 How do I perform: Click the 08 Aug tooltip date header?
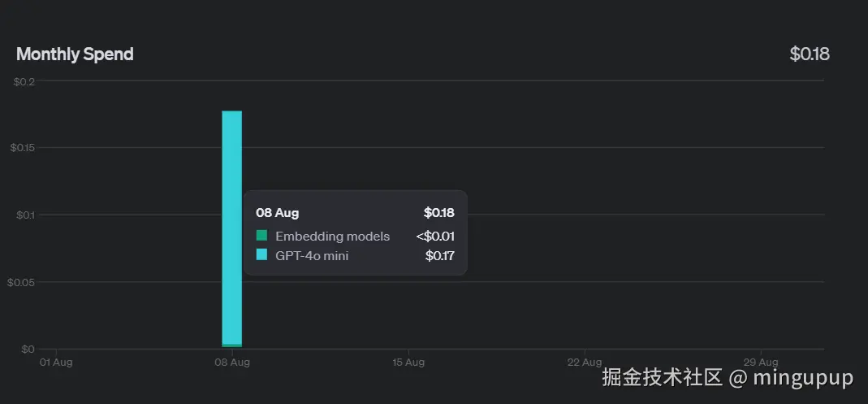277,213
